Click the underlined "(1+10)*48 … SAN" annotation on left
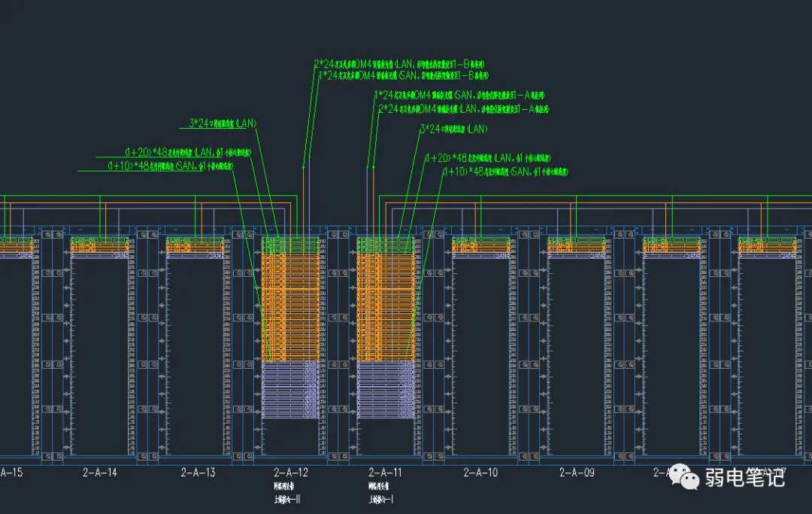 tap(171, 166)
